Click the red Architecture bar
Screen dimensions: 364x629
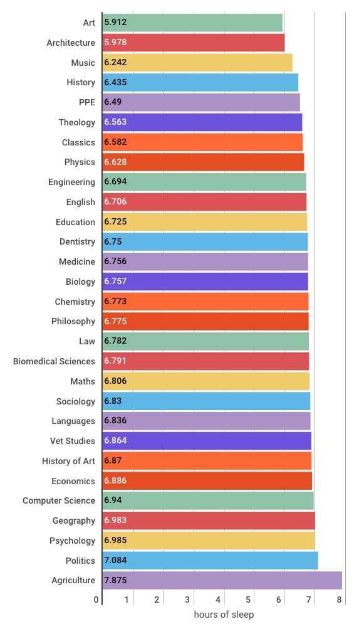[x=194, y=43]
